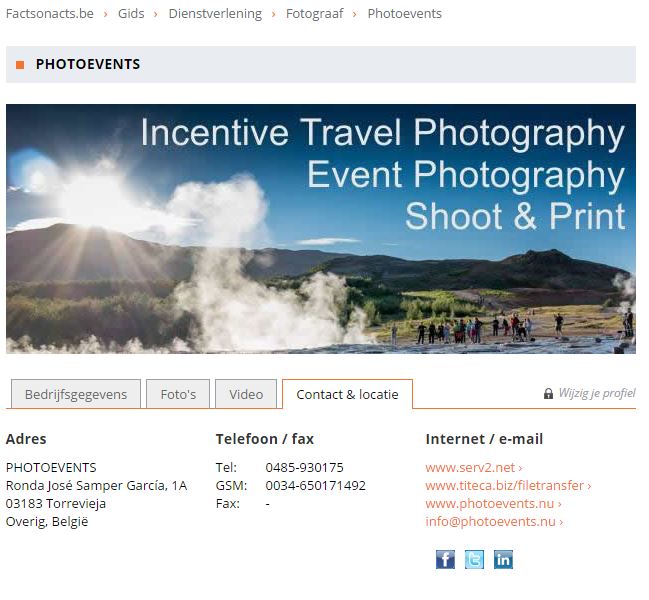Open the www.titeca.biz/filetransfer link
Viewport: 649px width, 600px height.
[508, 485]
